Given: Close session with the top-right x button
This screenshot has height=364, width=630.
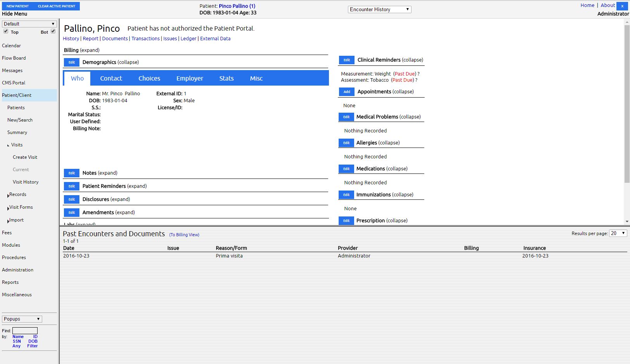Looking at the screenshot, I should click(622, 6).
